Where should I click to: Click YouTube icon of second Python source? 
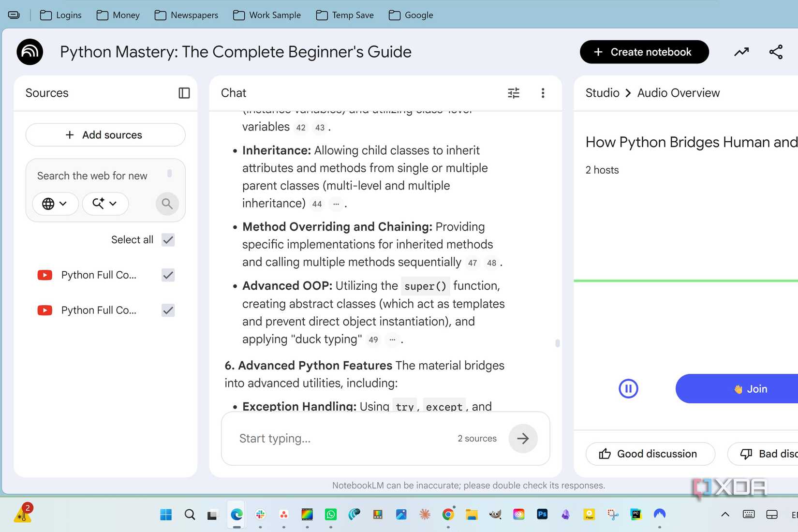coord(45,310)
